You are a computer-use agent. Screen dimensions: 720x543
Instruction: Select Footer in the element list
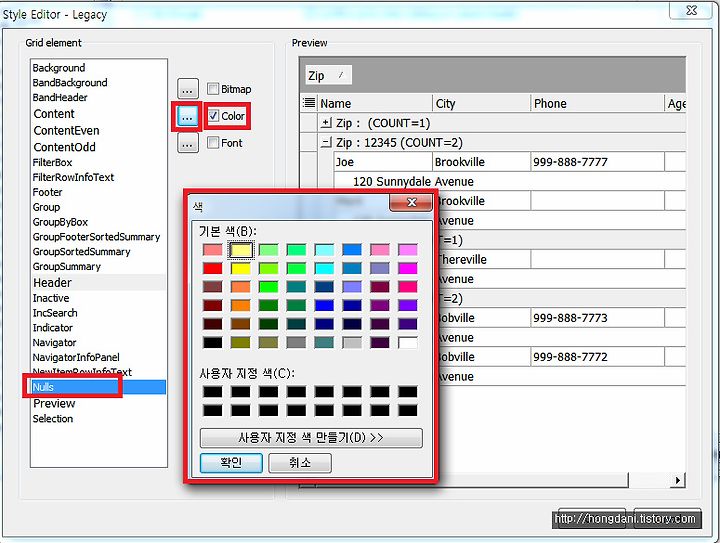(98, 192)
